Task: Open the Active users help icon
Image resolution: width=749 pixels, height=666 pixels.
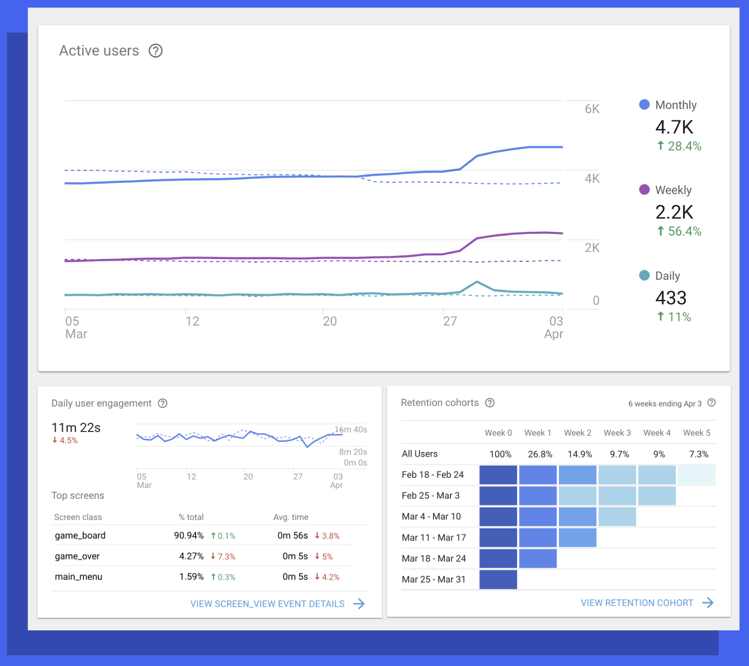Action: coord(155,51)
